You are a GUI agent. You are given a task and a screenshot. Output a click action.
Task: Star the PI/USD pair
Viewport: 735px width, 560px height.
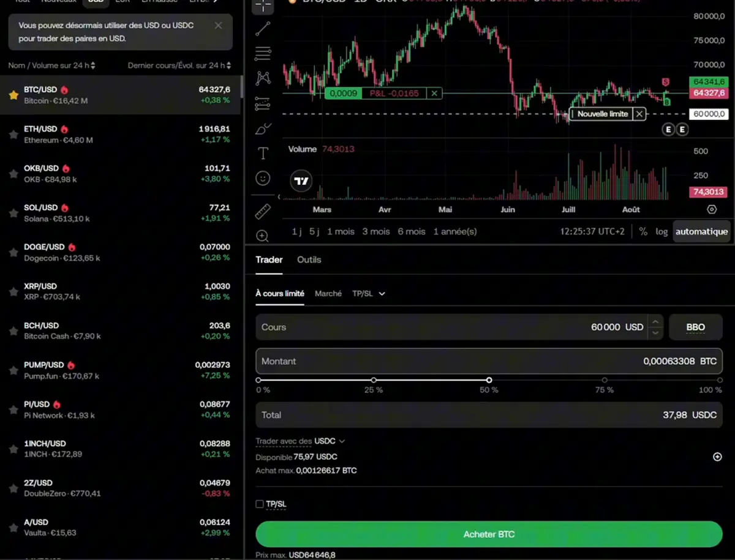point(13,409)
